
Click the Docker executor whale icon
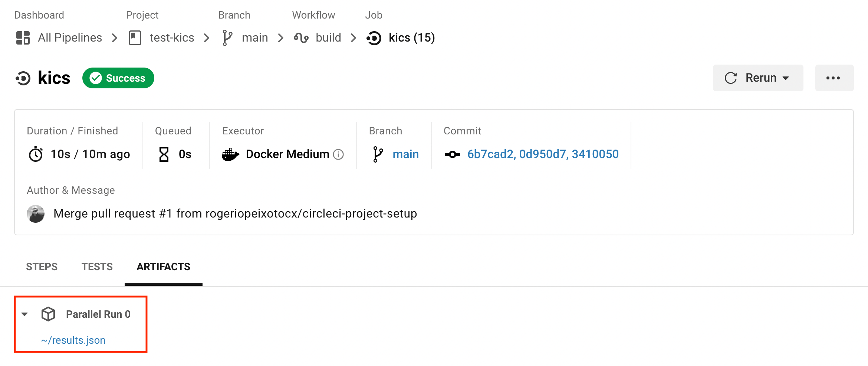230,154
